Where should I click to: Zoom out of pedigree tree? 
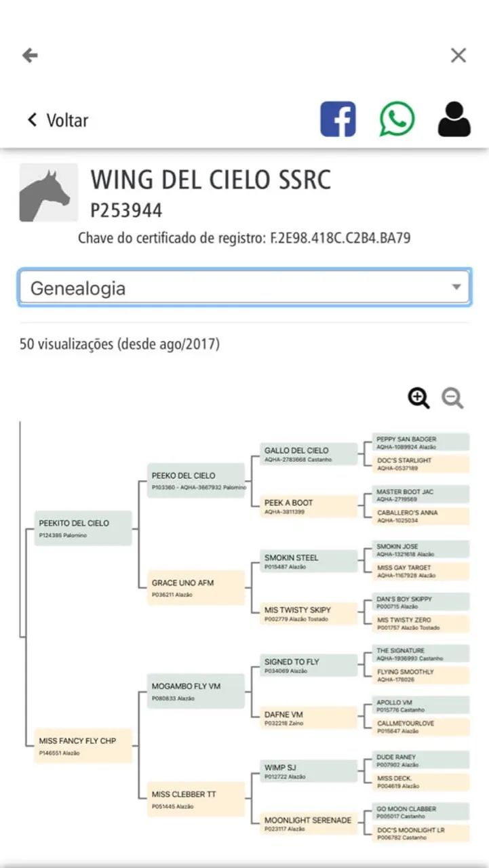pos(452,398)
